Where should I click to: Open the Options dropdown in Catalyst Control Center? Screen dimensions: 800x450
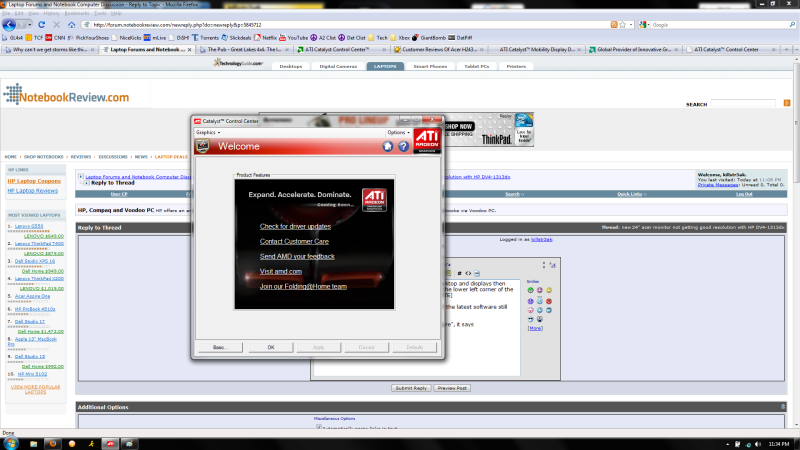point(398,132)
